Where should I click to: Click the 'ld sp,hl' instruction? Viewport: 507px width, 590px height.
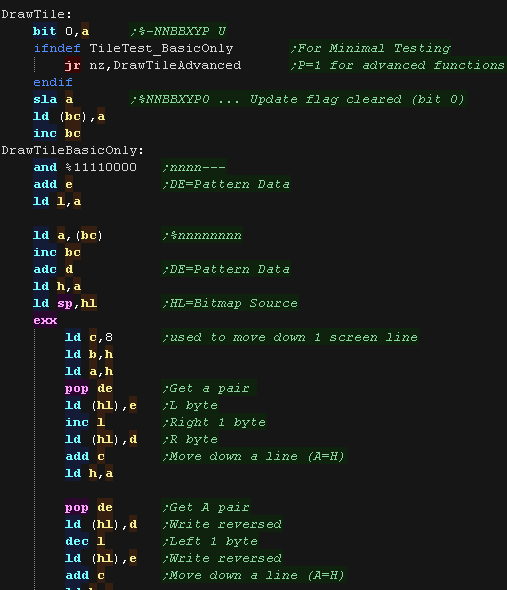65,303
